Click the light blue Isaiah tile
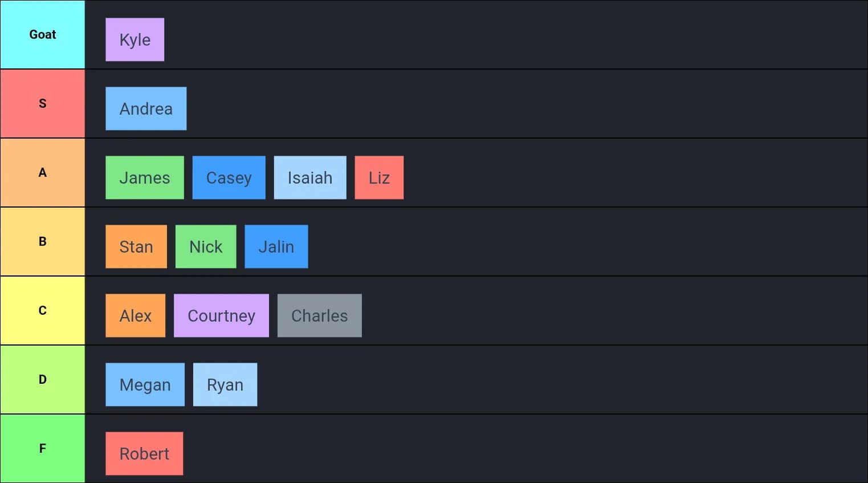The image size is (868, 483). tap(310, 177)
